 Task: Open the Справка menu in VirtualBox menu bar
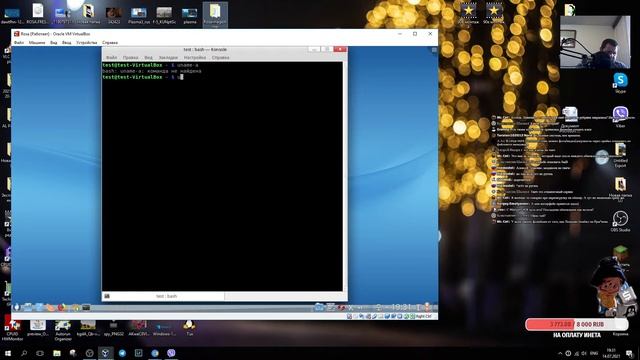110,42
